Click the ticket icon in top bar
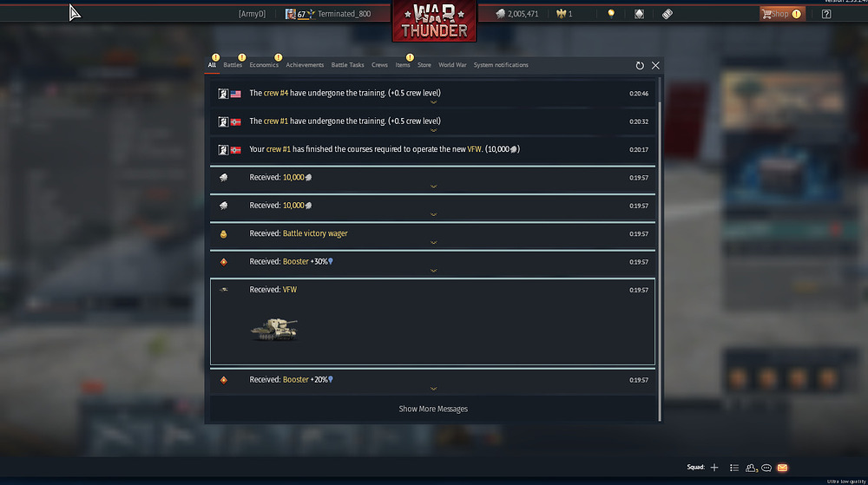868x485 pixels. [667, 14]
